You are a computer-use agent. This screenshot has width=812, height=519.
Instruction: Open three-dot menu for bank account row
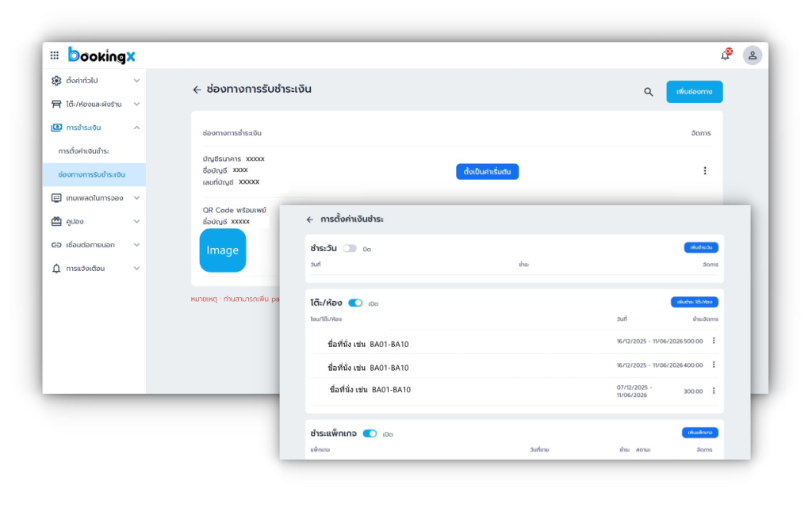click(x=704, y=171)
